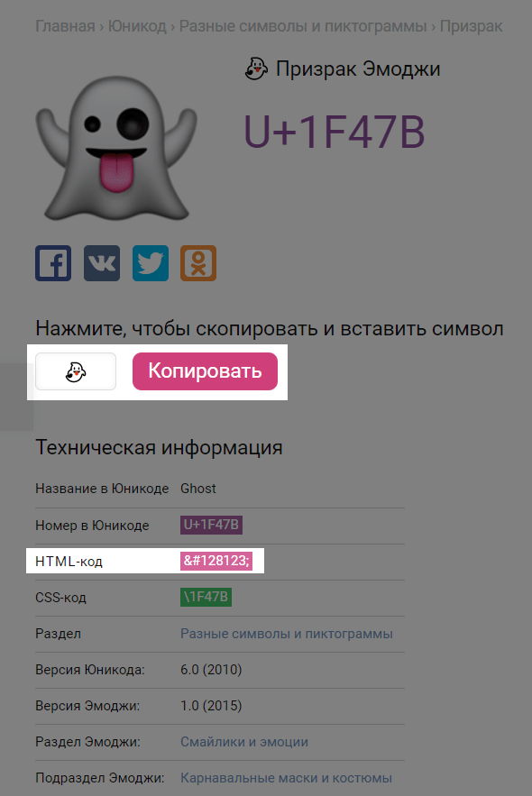This screenshot has height=796, width=532.
Task: Click the Раздел row label
Action: [58, 634]
